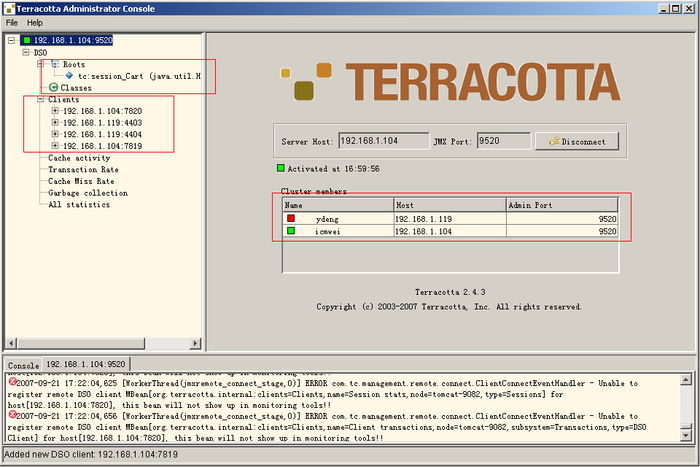This screenshot has height=467, width=700.
Task: Click the Server Host input field
Action: [383, 141]
